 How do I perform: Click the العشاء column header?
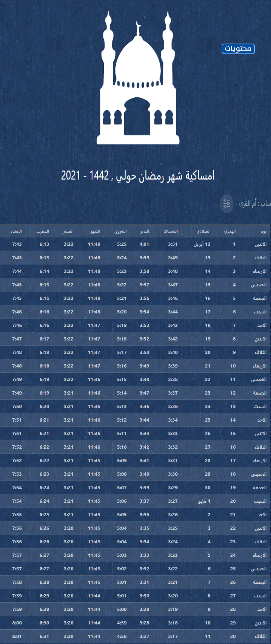16,231
